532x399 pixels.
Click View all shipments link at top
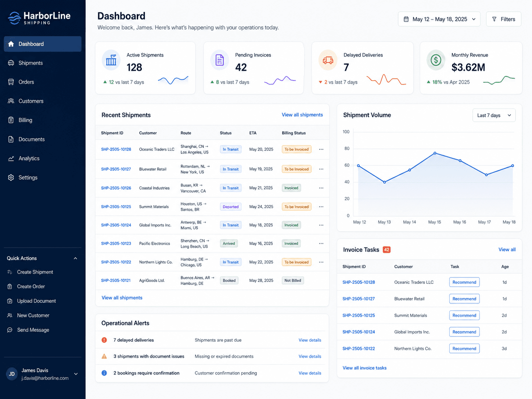(302, 115)
